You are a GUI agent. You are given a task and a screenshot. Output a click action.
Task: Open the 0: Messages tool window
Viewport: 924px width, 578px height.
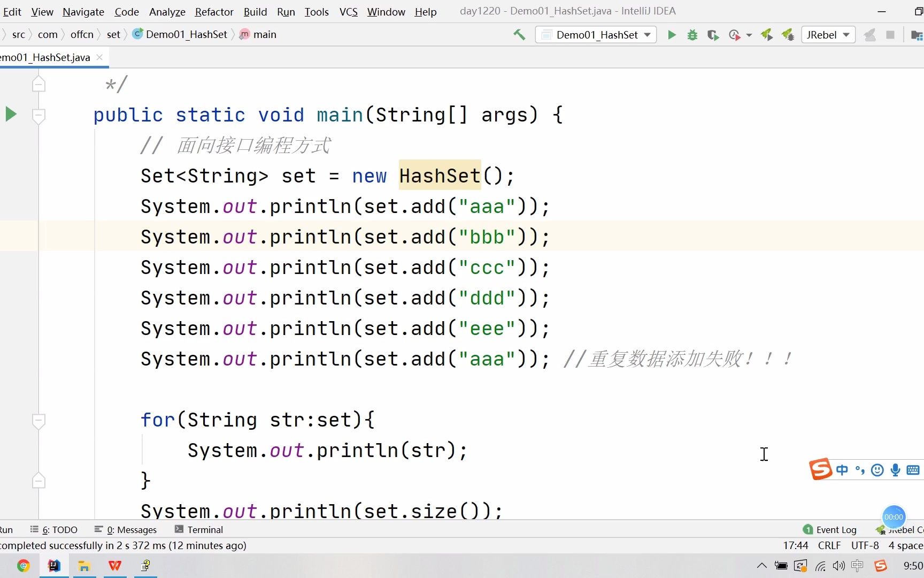point(126,530)
